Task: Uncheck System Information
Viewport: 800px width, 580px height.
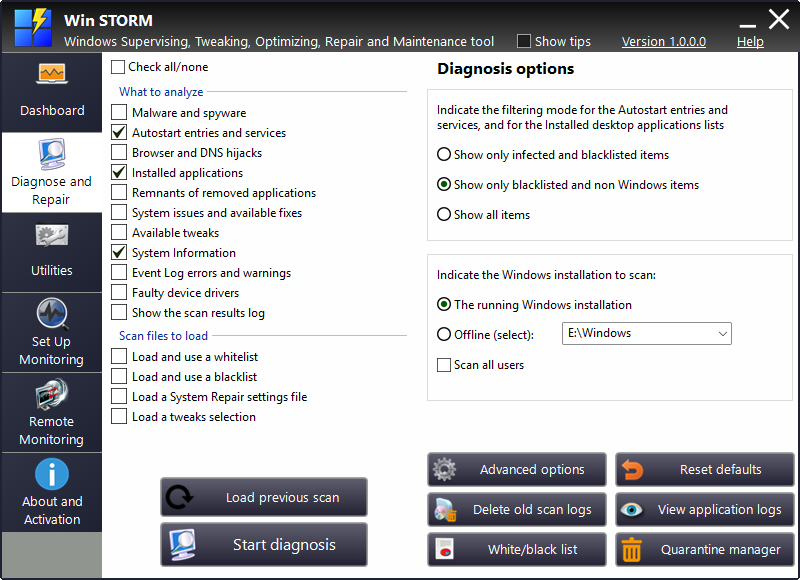Action: 119,253
